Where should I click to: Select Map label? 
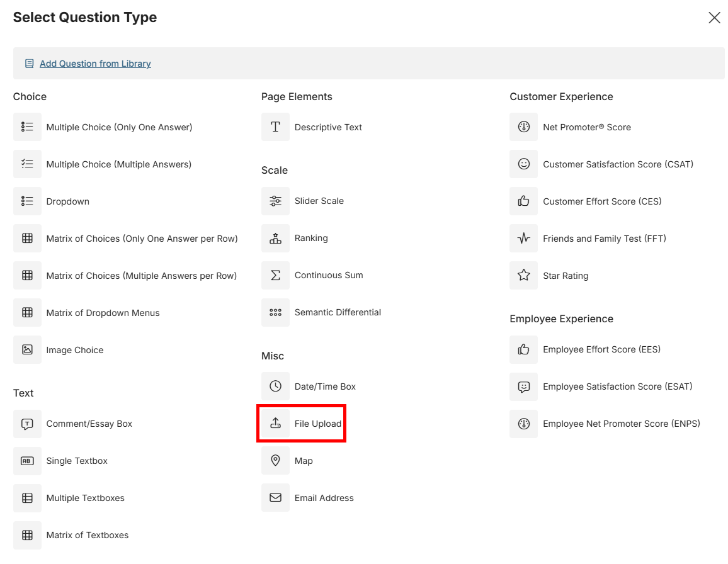(304, 461)
